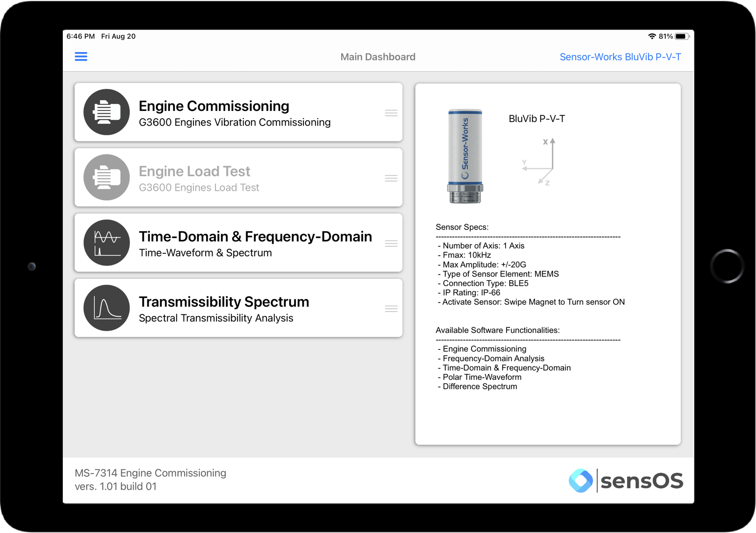Screen dimensions: 756x533
Task: Tap the battery status icon
Action: pos(682,36)
